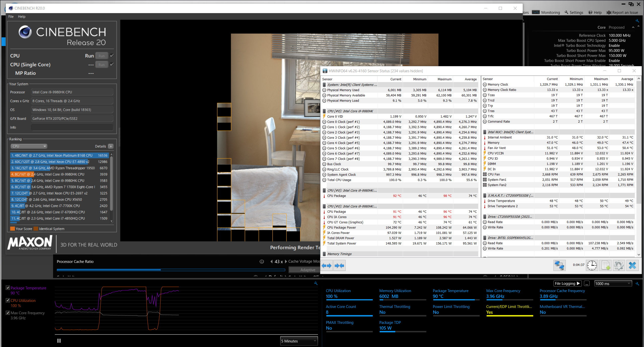
Task: Open Cinebench File menu
Action: 11,17
